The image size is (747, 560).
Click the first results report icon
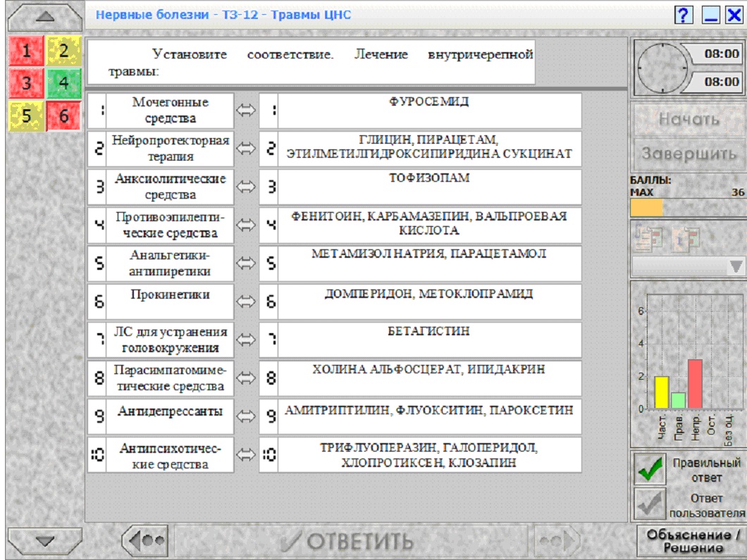click(649, 238)
